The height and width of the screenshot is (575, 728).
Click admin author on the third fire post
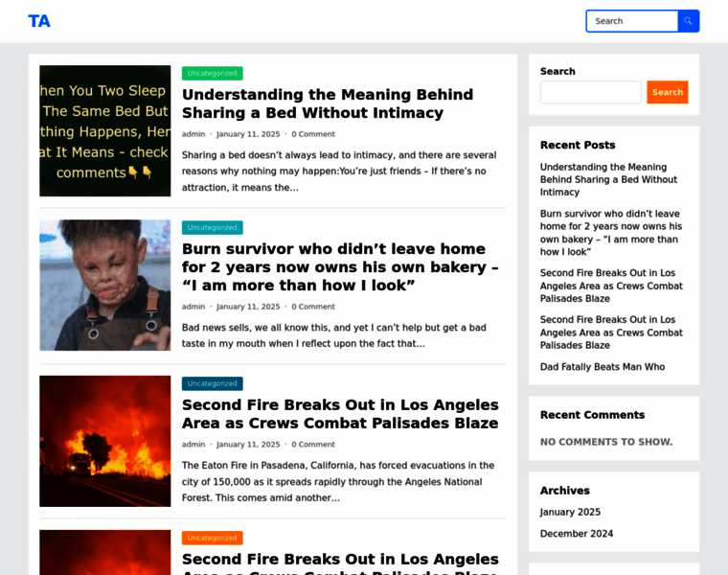pyautogui.click(x=193, y=445)
